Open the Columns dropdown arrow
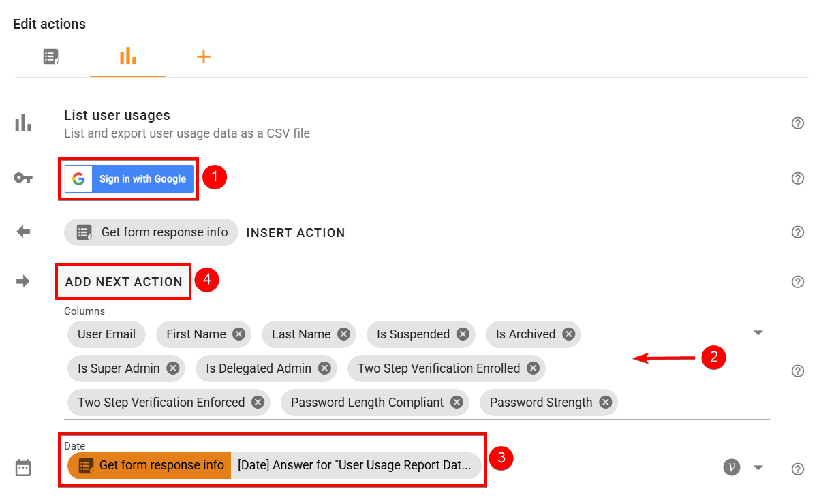The width and height of the screenshot is (819, 504). [x=758, y=332]
